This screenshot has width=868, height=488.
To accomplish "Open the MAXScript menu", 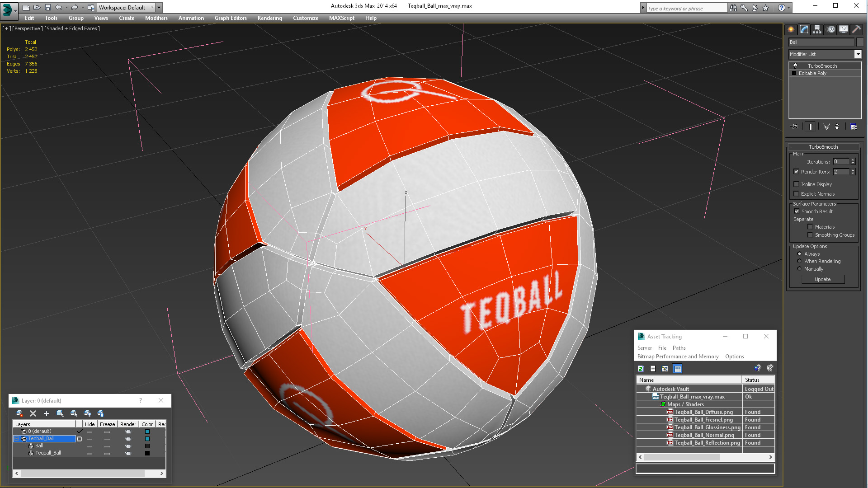I will pyautogui.click(x=341, y=18).
